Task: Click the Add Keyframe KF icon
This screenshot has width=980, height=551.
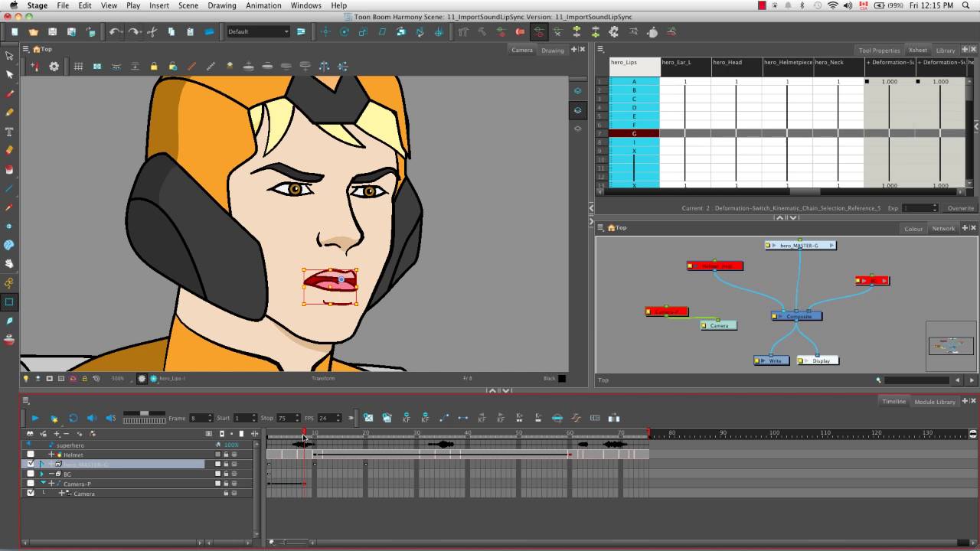Action: tap(406, 418)
